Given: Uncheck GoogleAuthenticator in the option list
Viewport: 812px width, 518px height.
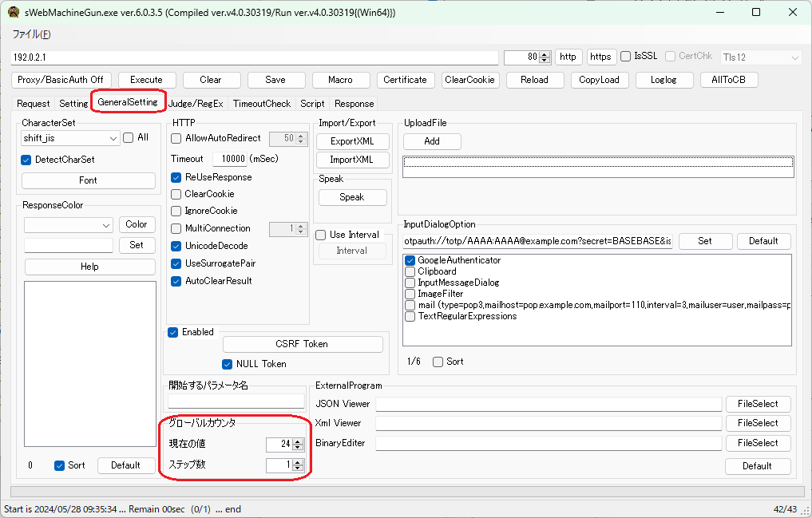Looking at the screenshot, I should point(410,260).
